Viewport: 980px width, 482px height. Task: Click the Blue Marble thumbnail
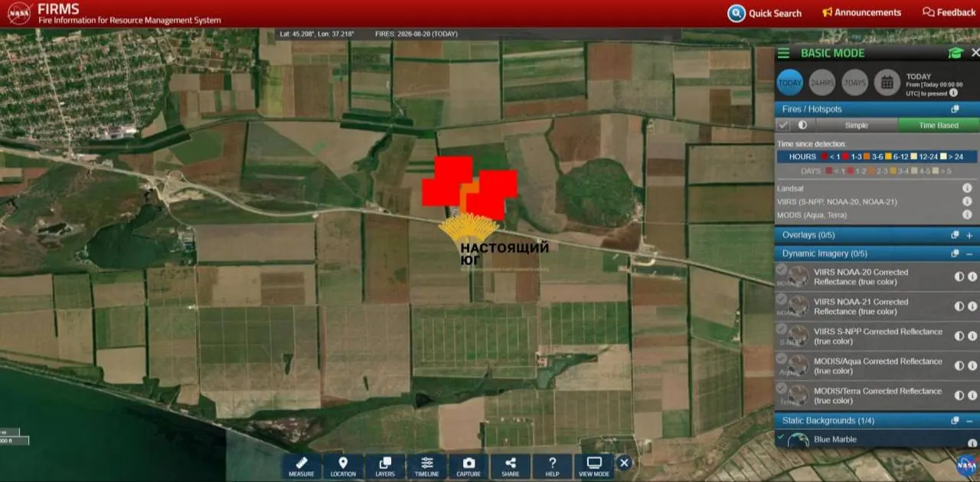799,440
